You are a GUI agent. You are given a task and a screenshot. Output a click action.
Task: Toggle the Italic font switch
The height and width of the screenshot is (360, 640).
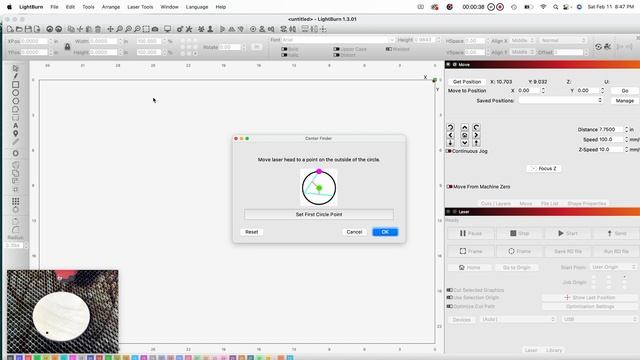(284, 55)
